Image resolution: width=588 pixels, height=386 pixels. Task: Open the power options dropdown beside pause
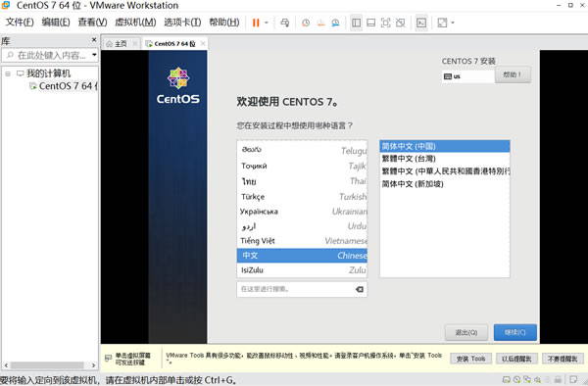pyautogui.click(x=267, y=23)
